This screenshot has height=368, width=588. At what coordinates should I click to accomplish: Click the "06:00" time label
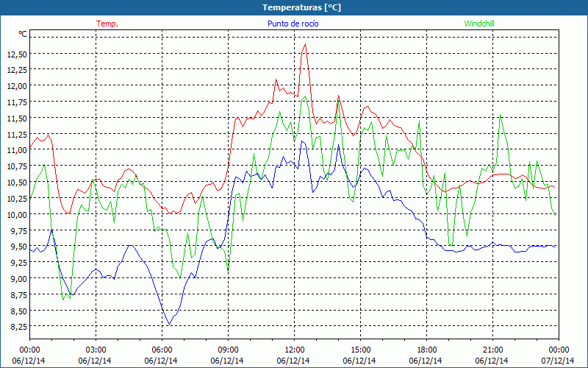tap(162, 350)
